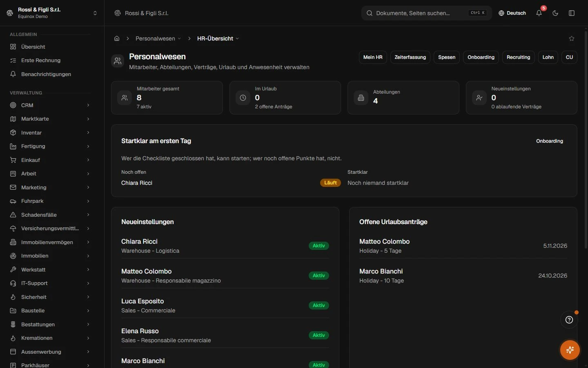Open the Personalwesen breadcrumb dropdown
This screenshot has width=588, height=368.
click(158, 38)
